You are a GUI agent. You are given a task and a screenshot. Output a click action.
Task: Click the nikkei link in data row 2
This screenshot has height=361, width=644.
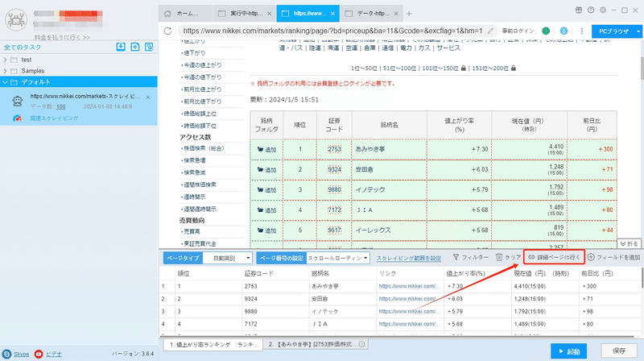pos(410,299)
